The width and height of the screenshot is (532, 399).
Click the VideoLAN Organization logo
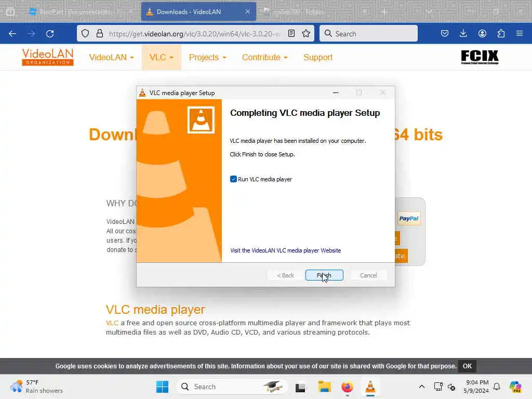(x=47, y=57)
